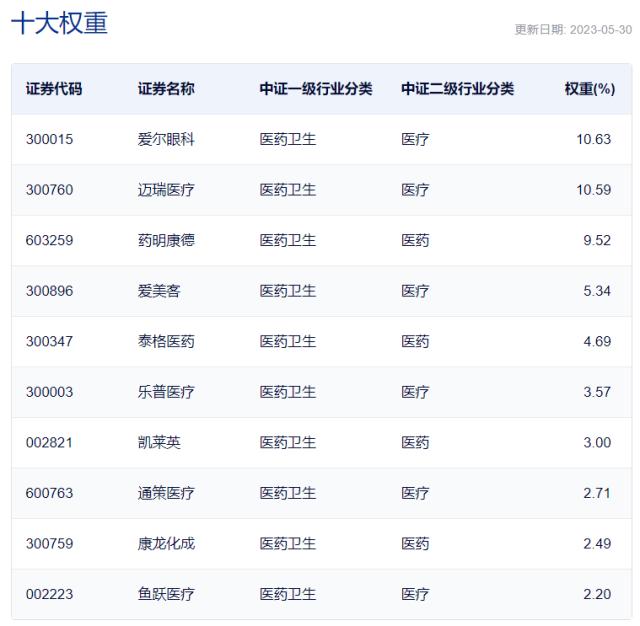Click the name 鱼跃医疗
The height and width of the screenshot is (626, 640).
(x=166, y=594)
